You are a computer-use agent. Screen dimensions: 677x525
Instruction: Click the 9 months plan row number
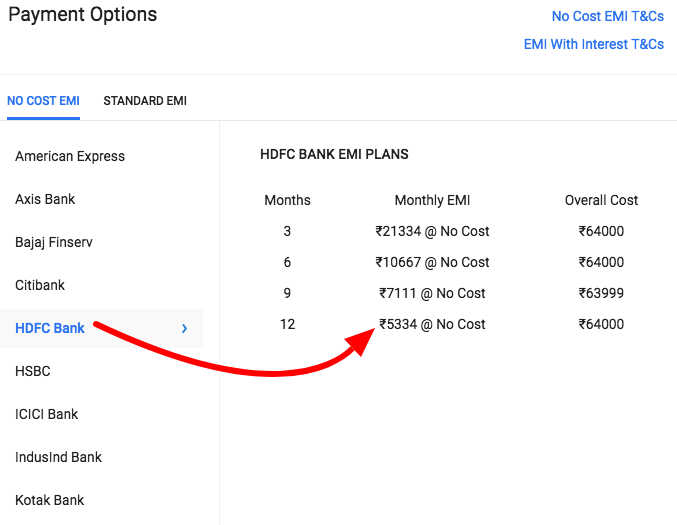coord(287,294)
